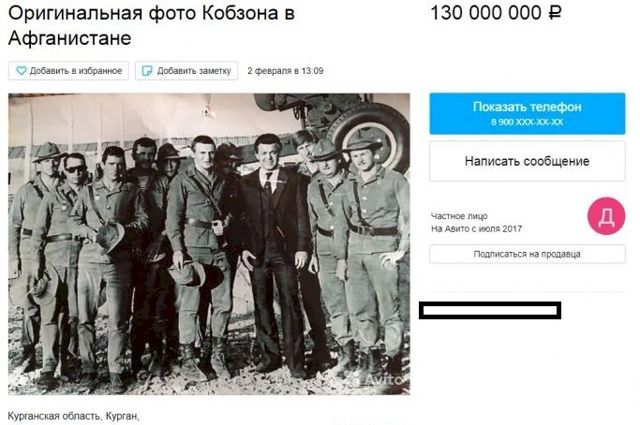Click the Частное лицо seller label
Image resolution: width=640 pixels, height=425 pixels.
point(459,216)
